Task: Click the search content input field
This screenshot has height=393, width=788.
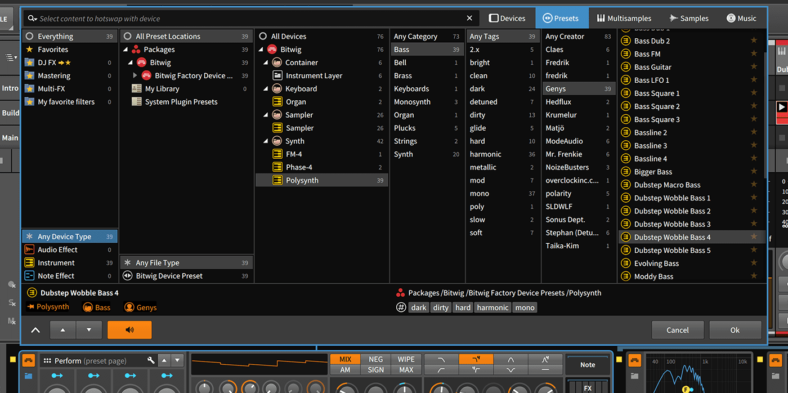Action: click(251, 18)
